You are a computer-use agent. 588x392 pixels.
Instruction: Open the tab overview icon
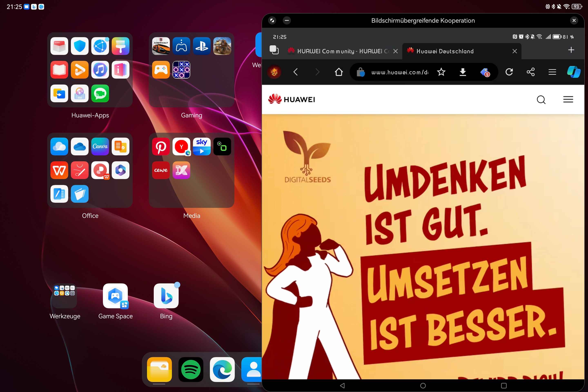[274, 49]
